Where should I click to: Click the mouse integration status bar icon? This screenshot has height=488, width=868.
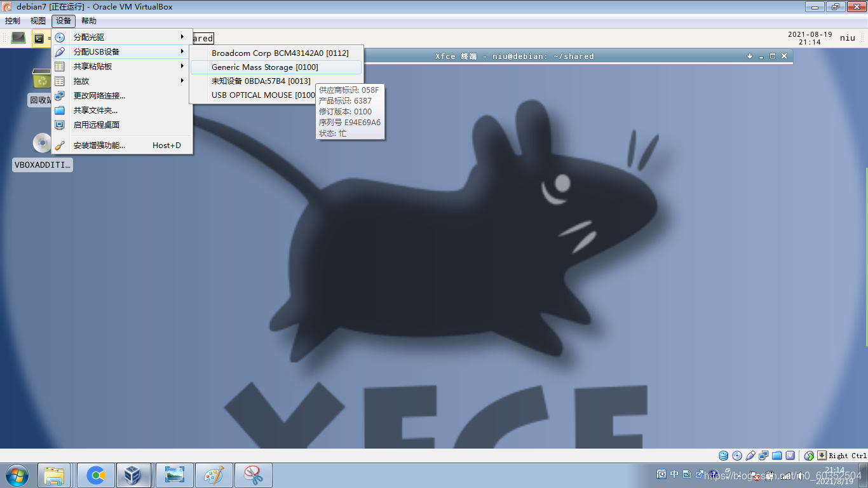point(809,456)
